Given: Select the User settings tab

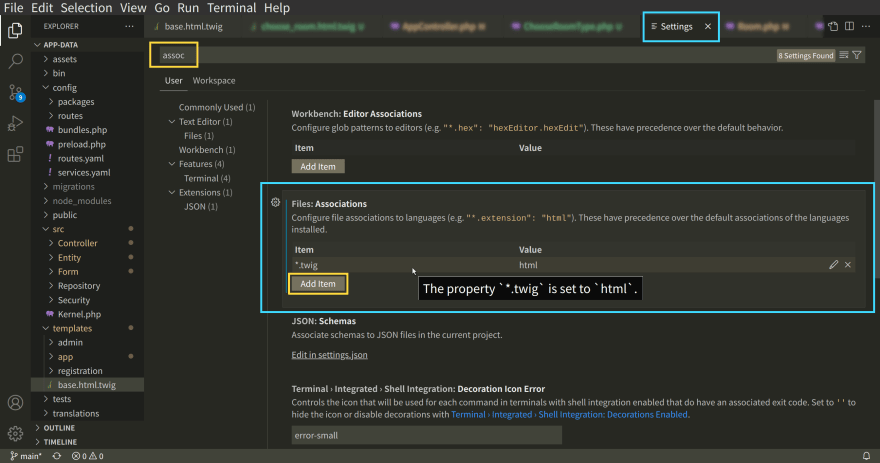Looking at the screenshot, I should (x=173, y=80).
